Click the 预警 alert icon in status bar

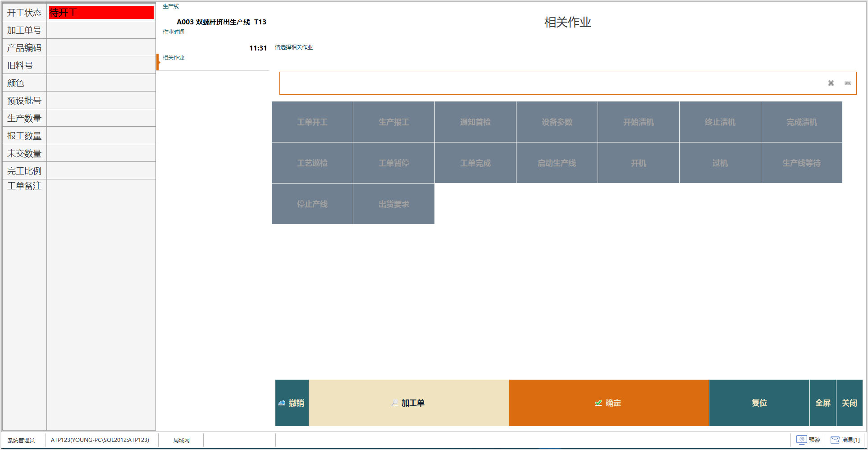click(x=802, y=440)
